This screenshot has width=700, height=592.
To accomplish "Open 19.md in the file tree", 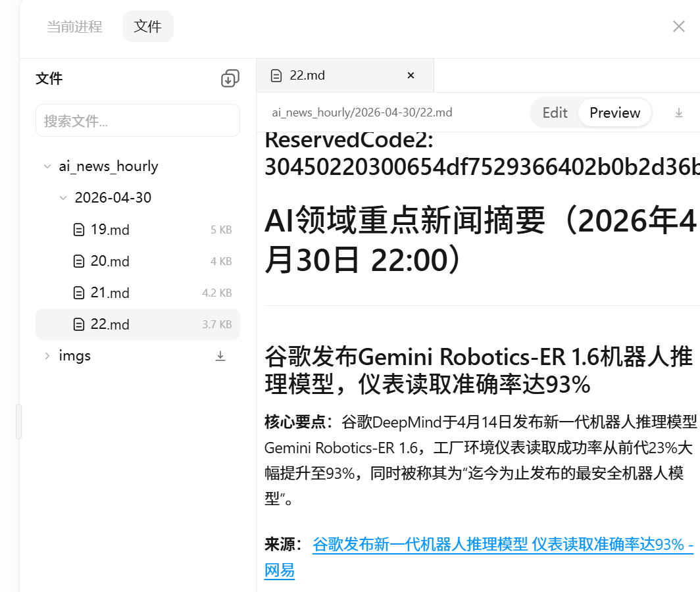I will tap(137, 230).
